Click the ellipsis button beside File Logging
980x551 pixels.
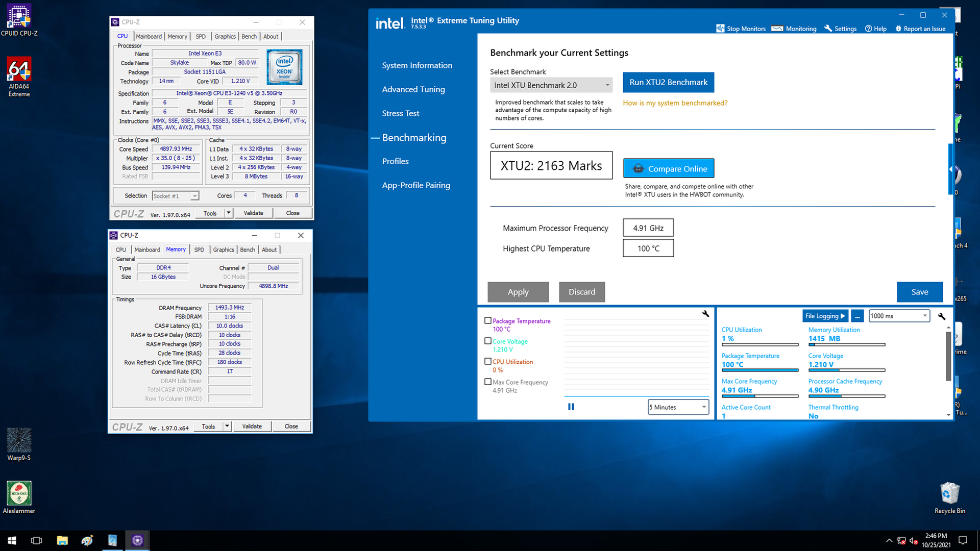[x=857, y=316]
